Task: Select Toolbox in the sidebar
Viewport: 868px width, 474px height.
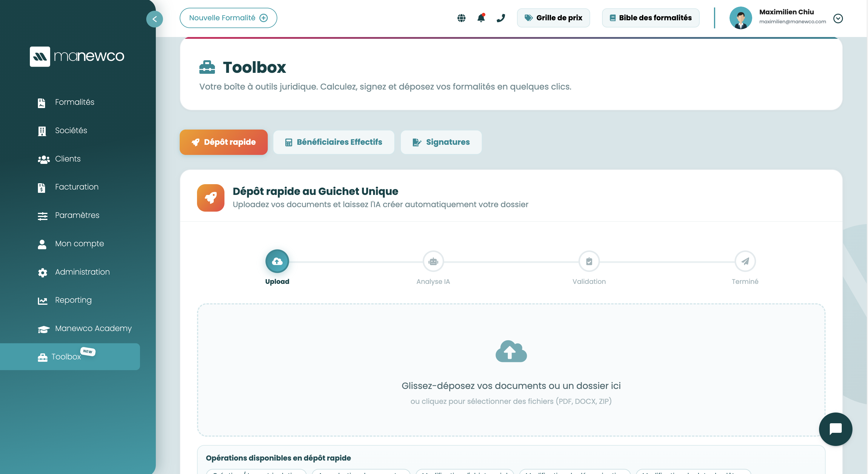Action: [x=70, y=357]
